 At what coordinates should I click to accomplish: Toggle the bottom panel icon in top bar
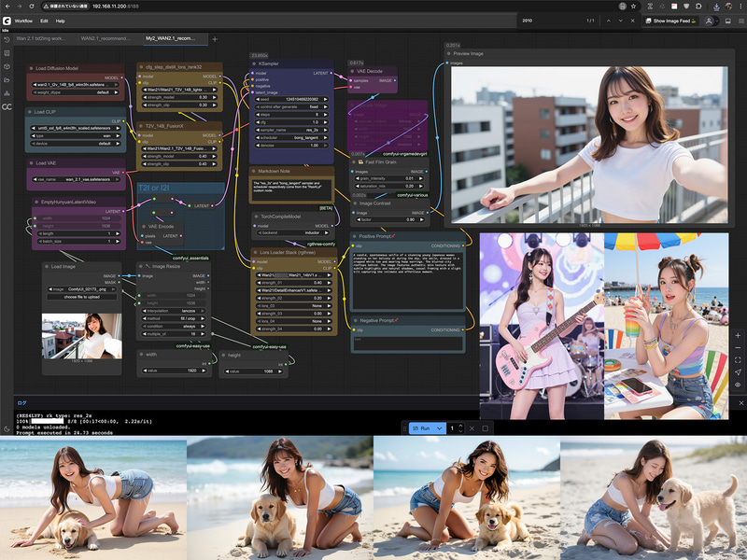[x=728, y=21]
